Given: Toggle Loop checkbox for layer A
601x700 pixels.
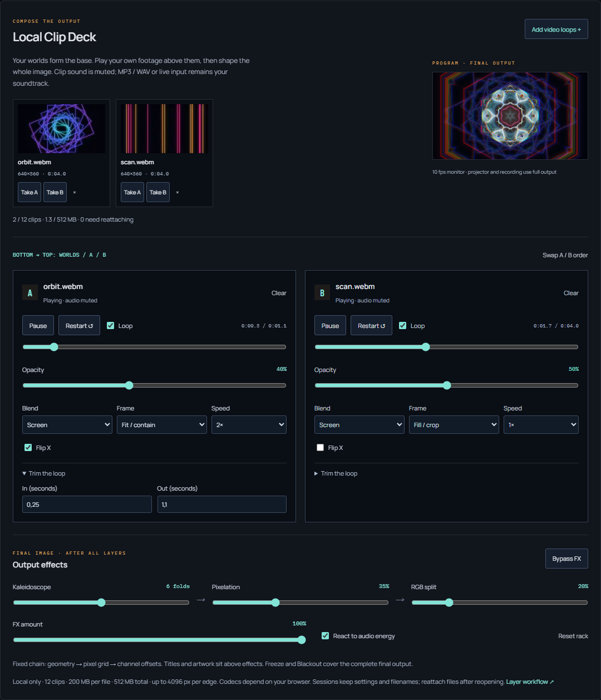Looking at the screenshot, I should (x=111, y=326).
